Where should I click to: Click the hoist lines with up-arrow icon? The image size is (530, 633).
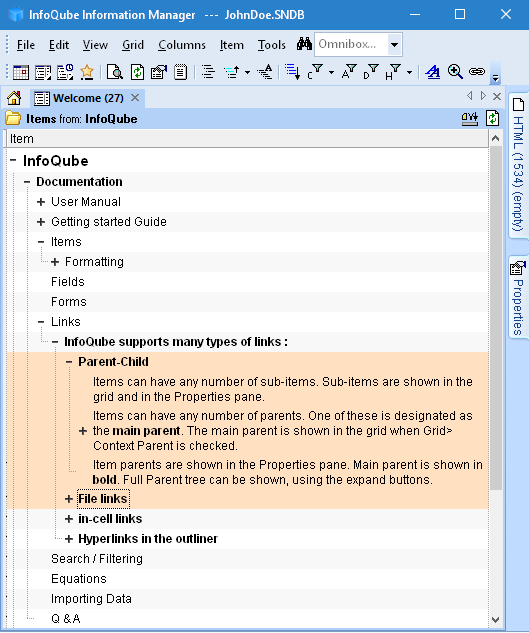pyautogui.click(x=232, y=73)
